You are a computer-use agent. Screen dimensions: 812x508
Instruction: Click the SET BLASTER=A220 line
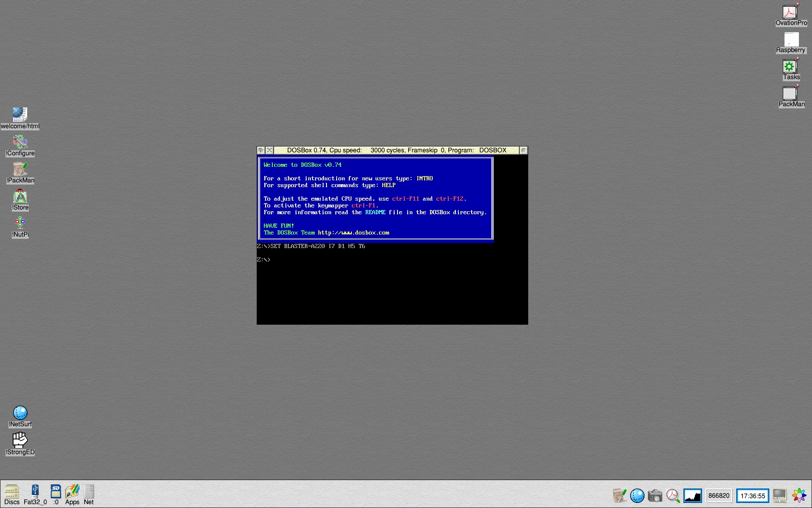pyautogui.click(x=311, y=246)
